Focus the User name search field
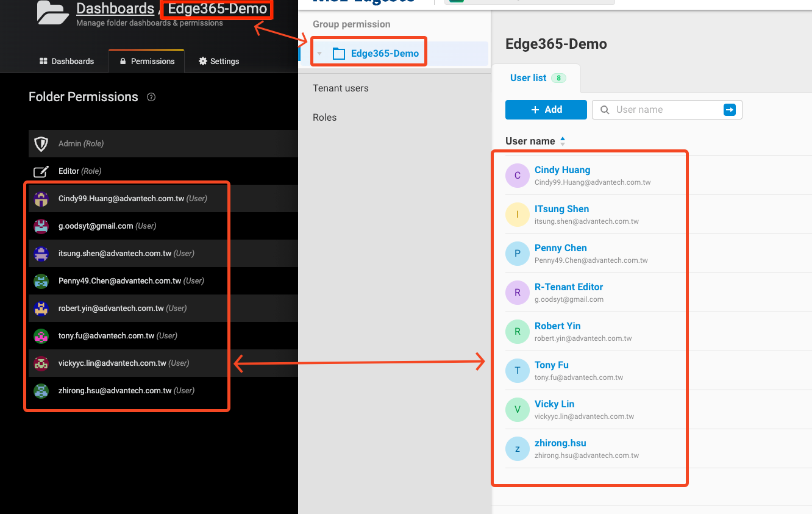Viewport: 812px width, 514px height. 664,110
